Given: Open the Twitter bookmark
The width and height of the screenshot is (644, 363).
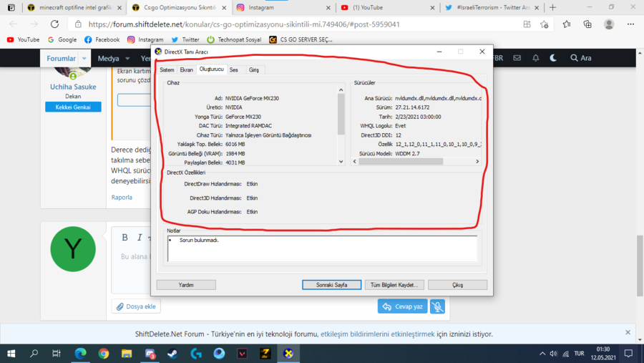Looking at the screenshot, I should point(185,39).
